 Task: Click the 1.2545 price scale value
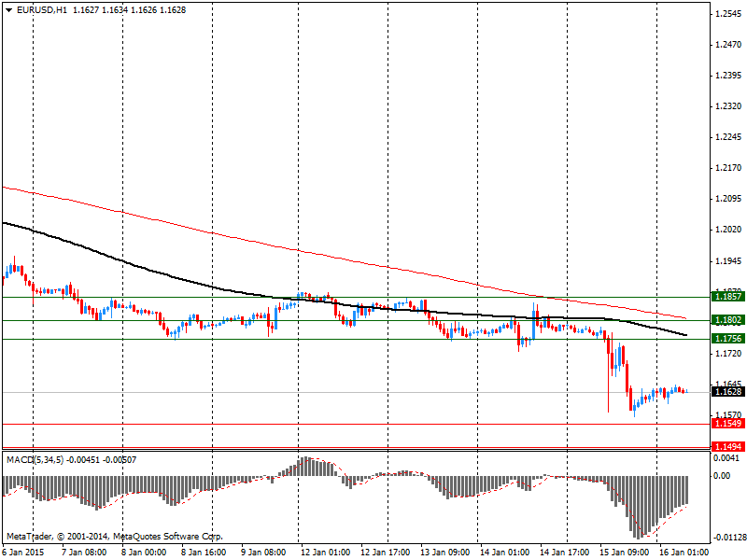click(x=728, y=14)
